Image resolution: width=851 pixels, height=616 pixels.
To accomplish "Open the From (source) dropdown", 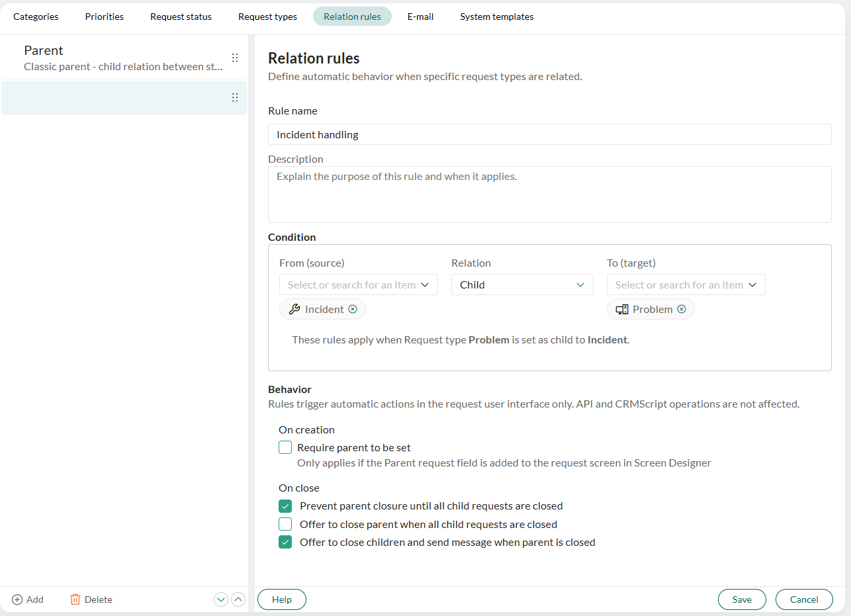I will click(x=359, y=285).
